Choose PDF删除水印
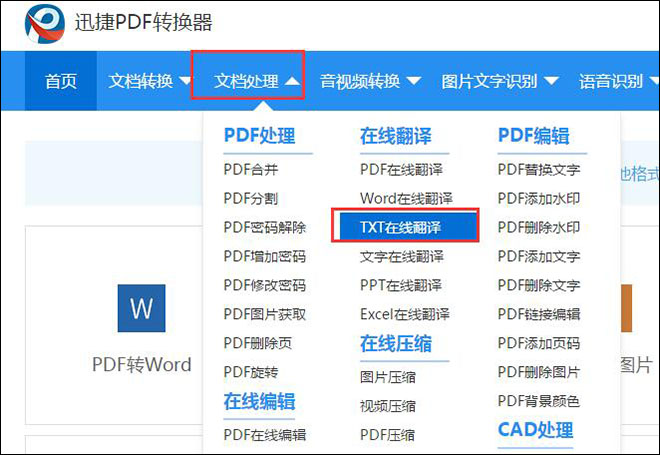 click(539, 227)
